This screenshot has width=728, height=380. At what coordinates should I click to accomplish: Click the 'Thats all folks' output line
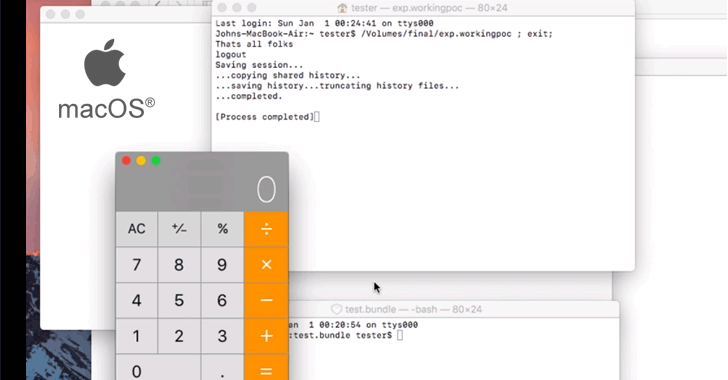tap(254, 44)
